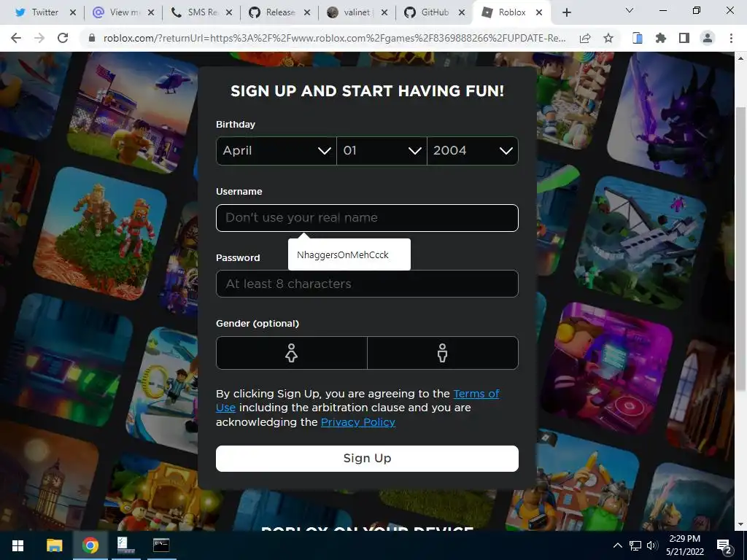Switch to the Twitter browser tab

click(x=44, y=12)
